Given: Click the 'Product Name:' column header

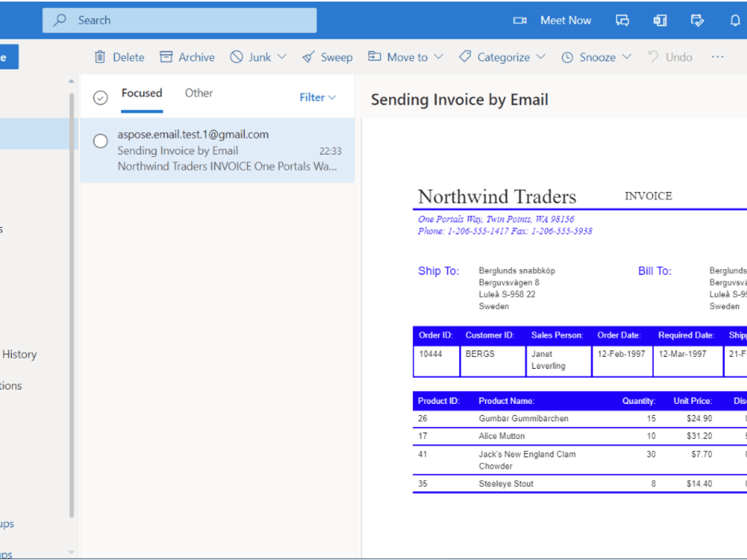Looking at the screenshot, I should pyautogui.click(x=506, y=401).
